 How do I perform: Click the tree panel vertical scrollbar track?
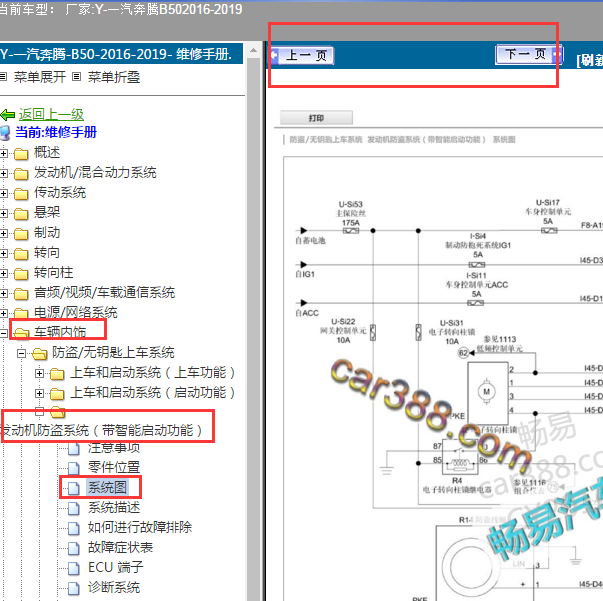tap(253, 327)
